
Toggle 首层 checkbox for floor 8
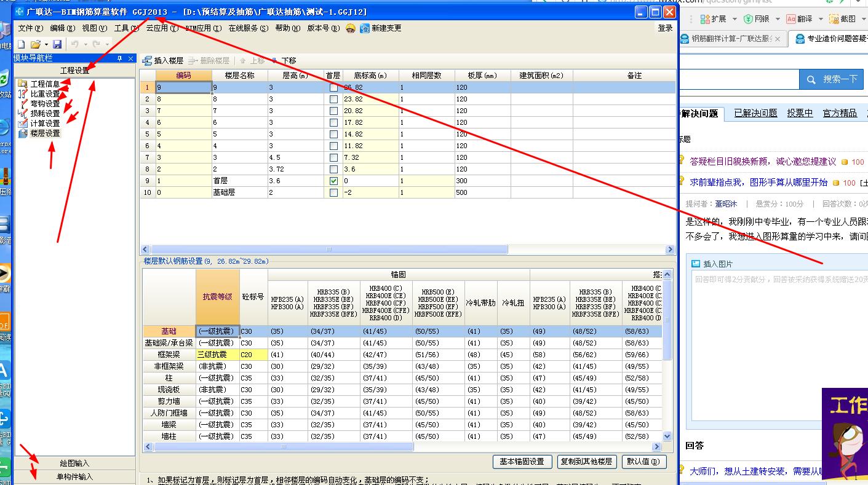coord(333,100)
